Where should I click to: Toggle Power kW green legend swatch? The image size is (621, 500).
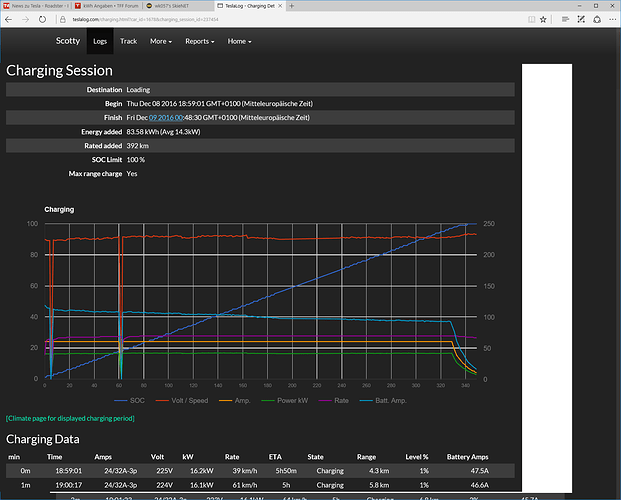[268, 401]
